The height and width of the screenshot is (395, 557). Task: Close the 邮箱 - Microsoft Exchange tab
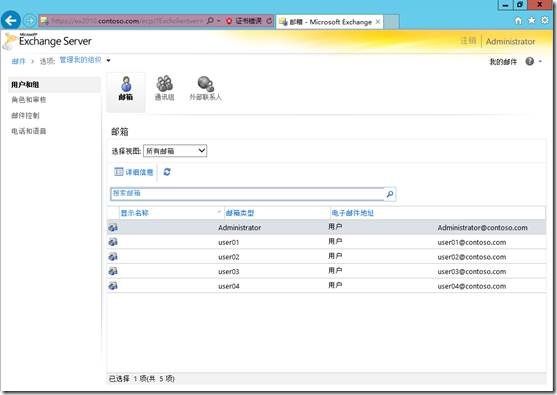(378, 22)
